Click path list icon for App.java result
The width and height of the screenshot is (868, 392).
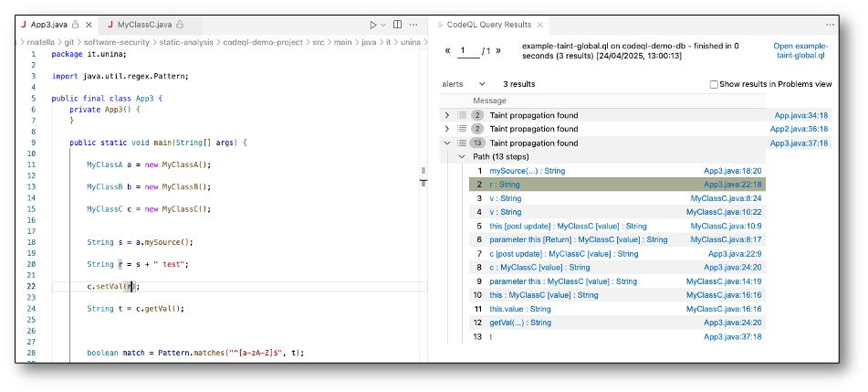pos(462,115)
